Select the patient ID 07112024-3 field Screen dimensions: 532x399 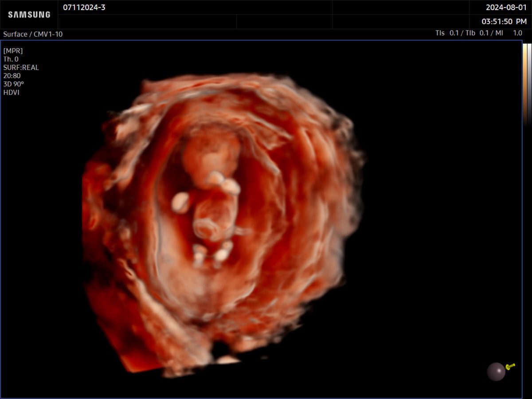tap(84, 8)
